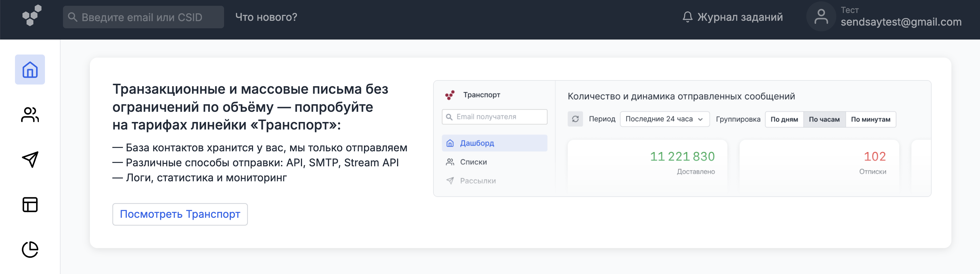This screenshot has height=274, width=980.
Task: Click the user profile avatar icon
Action: click(x=821, y=17)
